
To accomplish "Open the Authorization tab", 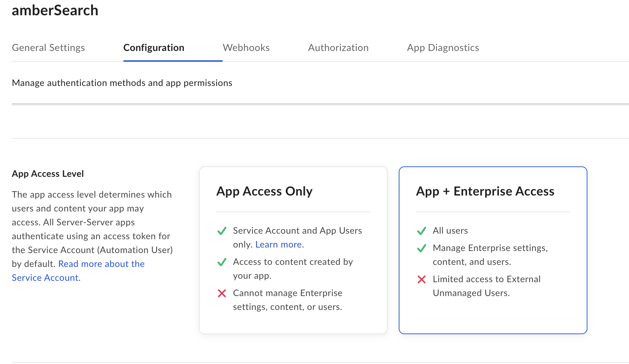I will pyautogui.click(x=338, y=47).
